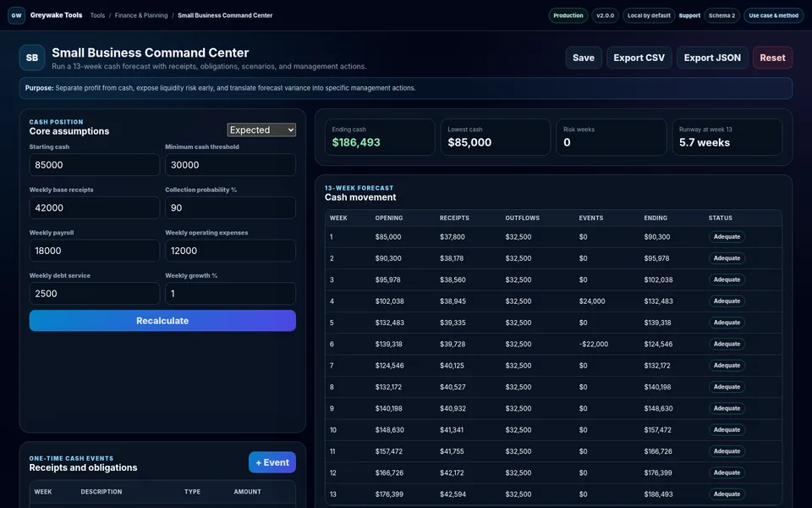812x508 pixels.
Task: Click the Production status pill
Action: 568,15
